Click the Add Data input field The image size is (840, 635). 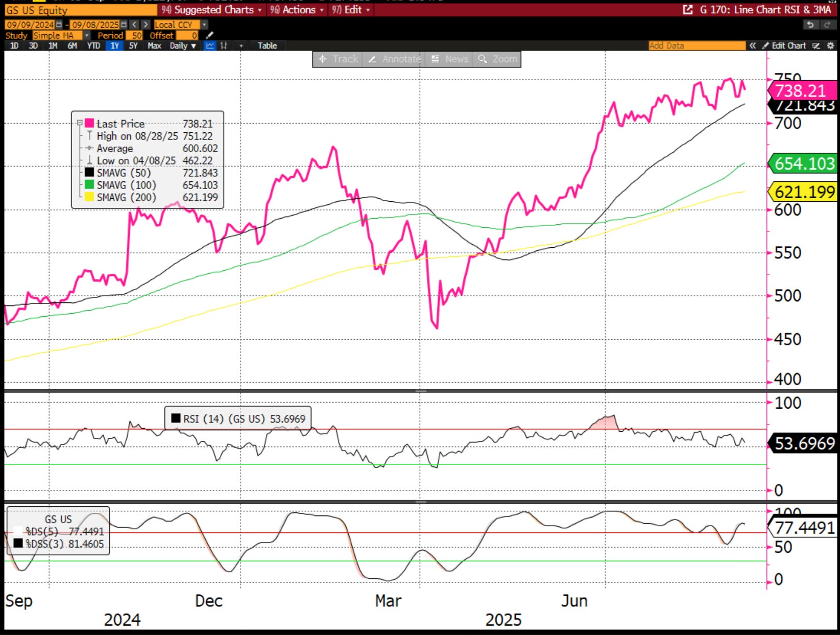697,45
